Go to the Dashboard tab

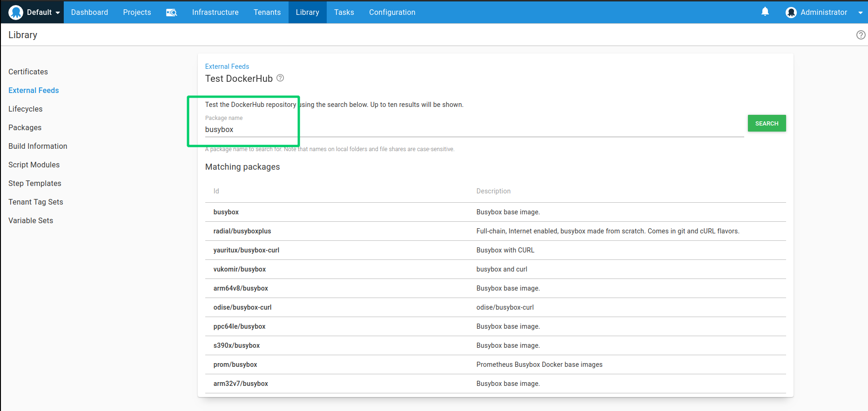pyautogui.click(x=89, y=13)
